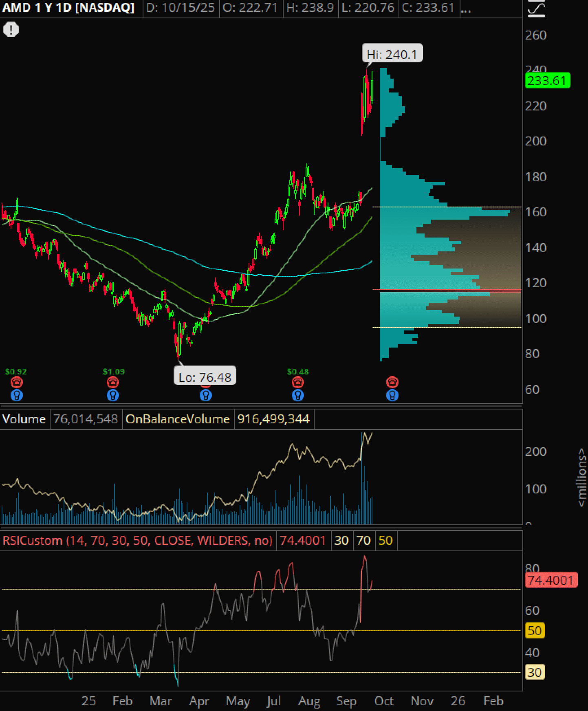This screenshot has width=588, height=711.
Task: Click the $1.09 earnings estimate label
Action: point(113,372)
